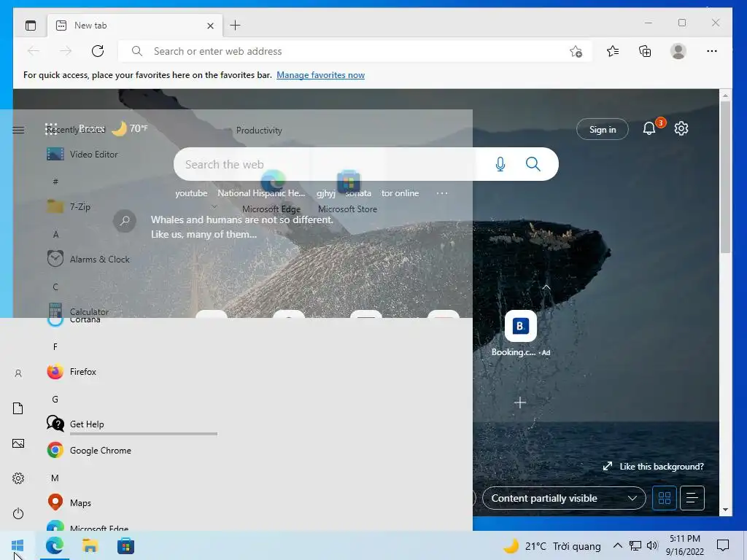
Task: Open the Content partially visible dropdown
Action: (x=564, y=498)
